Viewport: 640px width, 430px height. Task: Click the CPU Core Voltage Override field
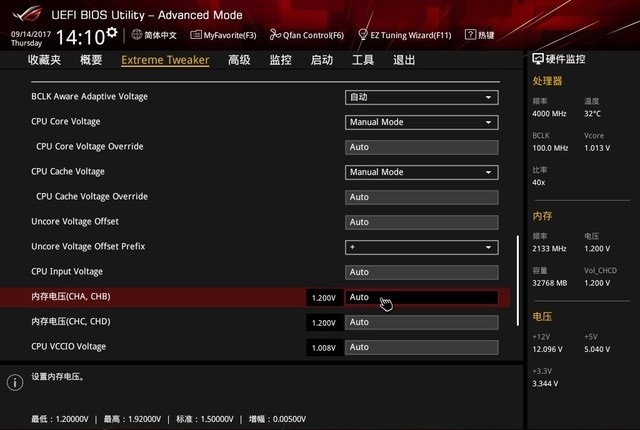421,147
